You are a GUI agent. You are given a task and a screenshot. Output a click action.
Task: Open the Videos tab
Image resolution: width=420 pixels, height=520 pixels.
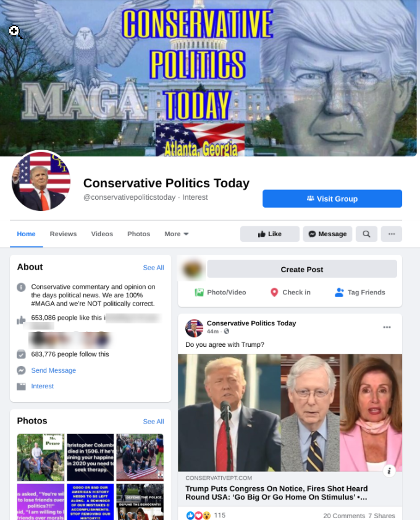[x=102, y=234]
